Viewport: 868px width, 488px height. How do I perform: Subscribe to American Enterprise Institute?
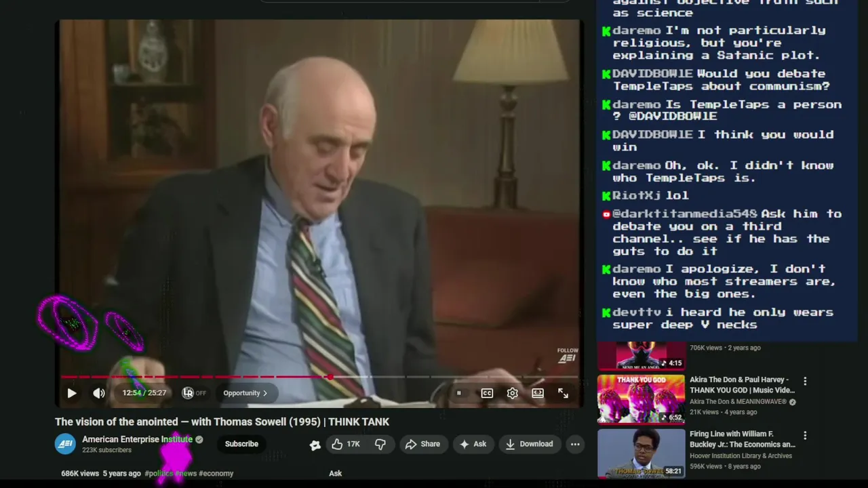(241, 444)
